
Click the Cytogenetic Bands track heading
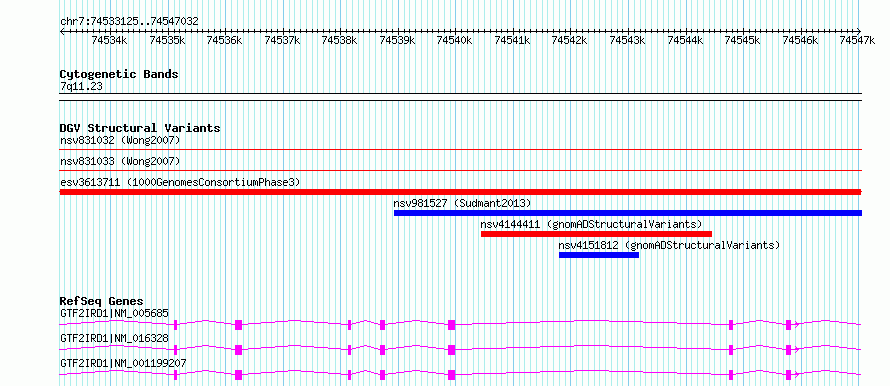(x=119, y=74)
